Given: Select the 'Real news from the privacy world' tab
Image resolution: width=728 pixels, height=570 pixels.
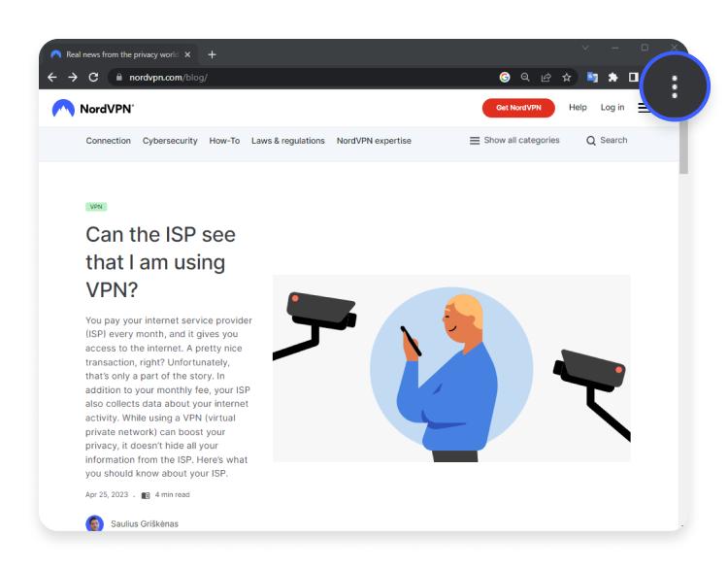Looking at the screenshot, I should click(121, 54).
